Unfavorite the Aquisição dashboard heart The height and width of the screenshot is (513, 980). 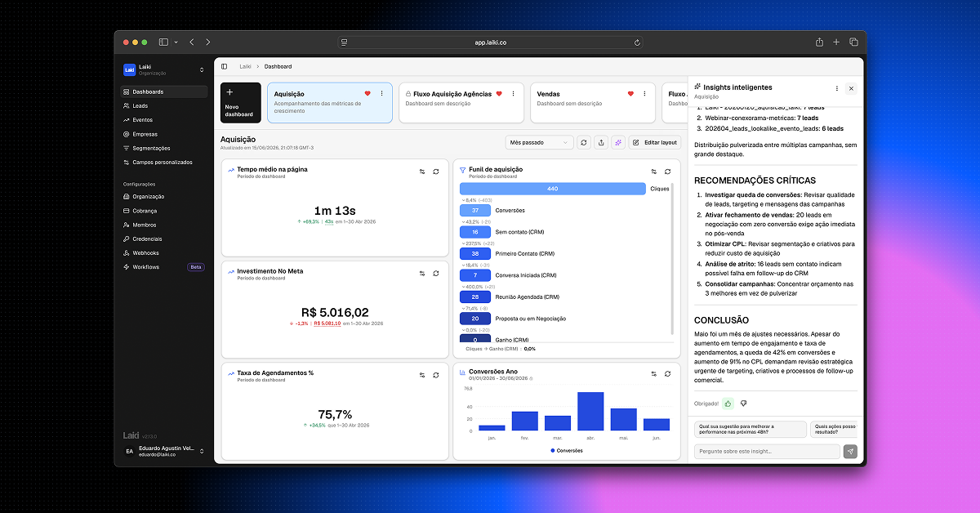pyautogui.click(x=367, y=94)
